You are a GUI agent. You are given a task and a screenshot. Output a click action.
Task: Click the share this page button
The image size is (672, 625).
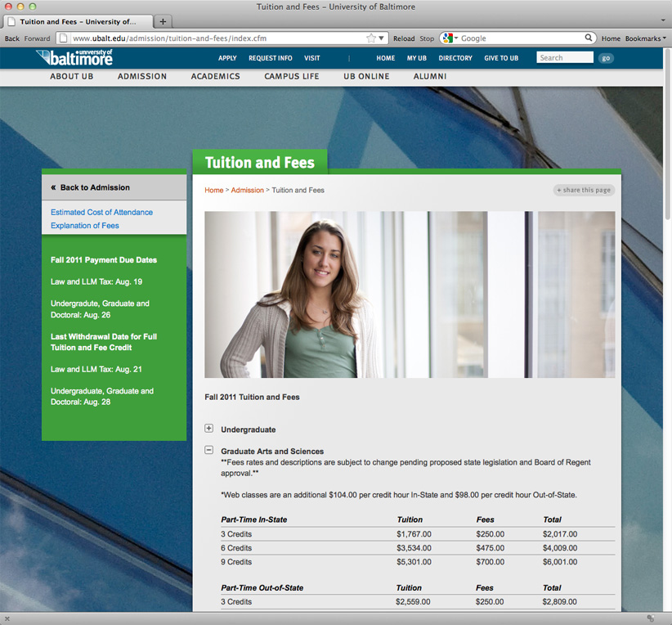(584, 190)
